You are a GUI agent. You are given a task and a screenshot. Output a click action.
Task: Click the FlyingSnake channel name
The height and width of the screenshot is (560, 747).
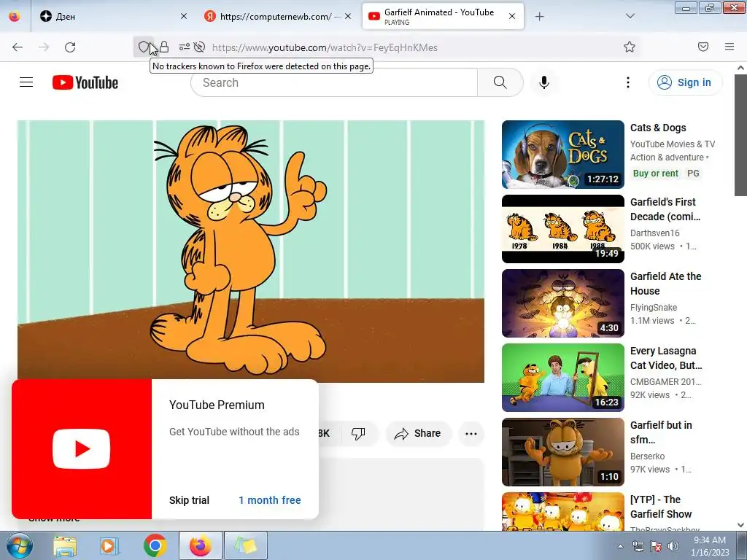(x=653, y=307)
